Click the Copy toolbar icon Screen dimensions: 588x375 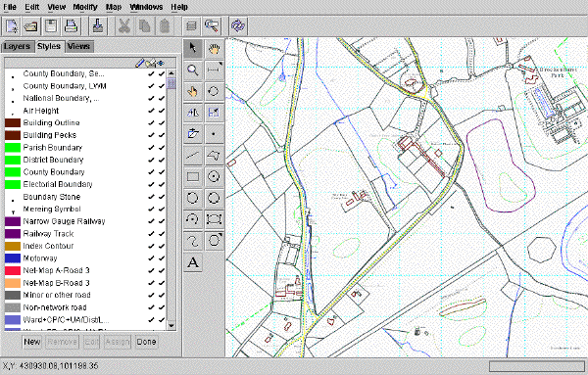click(x=144, y=26)
